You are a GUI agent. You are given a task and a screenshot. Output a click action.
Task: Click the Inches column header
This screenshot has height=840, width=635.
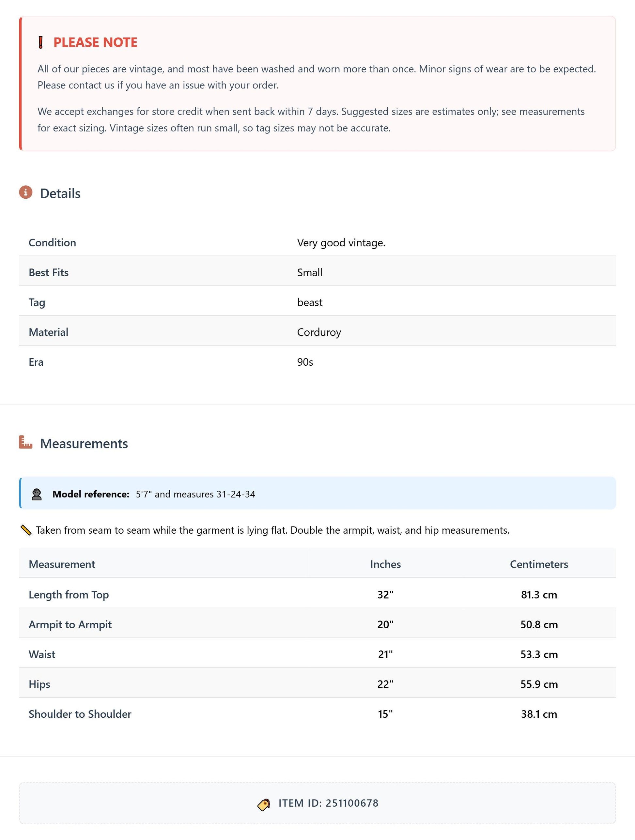(x=385, y=564)
